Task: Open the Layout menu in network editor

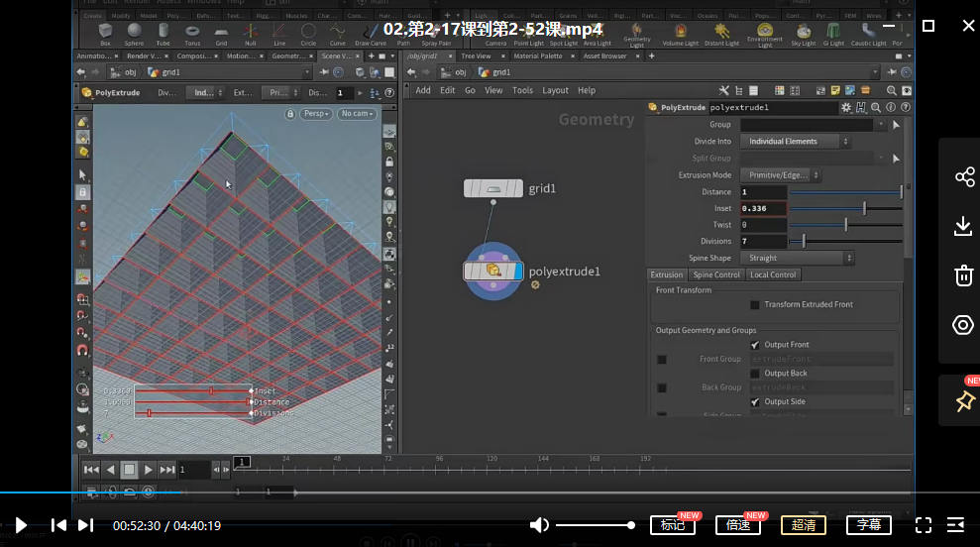Action: point(555,90)
